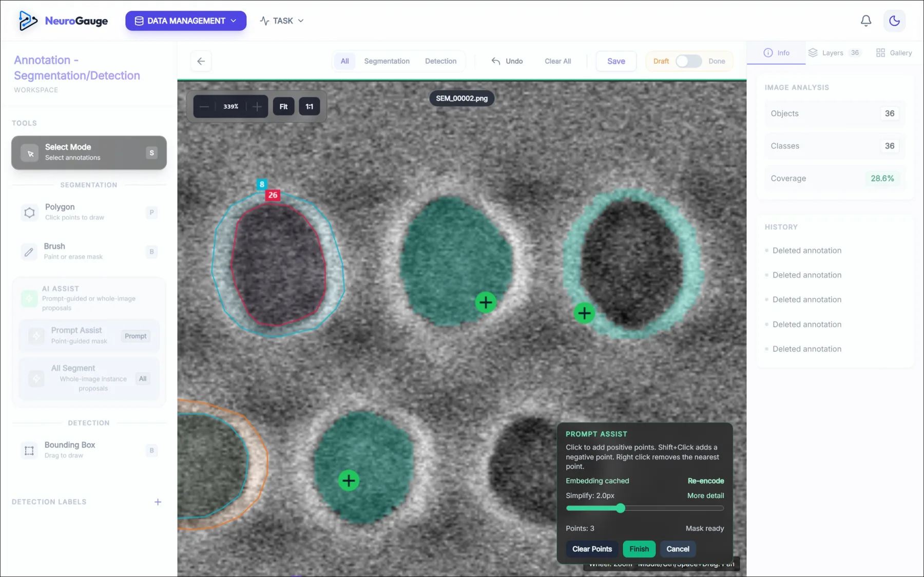Image resolution: width=924 pixels, height=577 pixels.
Task: Set zoom to 1:1
Action: (x=309, y=107)
